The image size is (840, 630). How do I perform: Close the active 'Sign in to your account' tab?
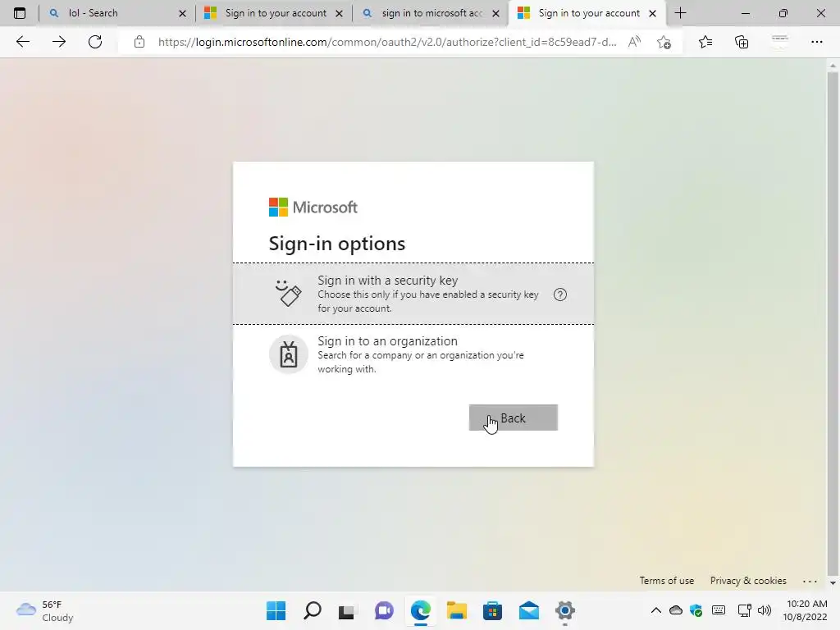652,13
